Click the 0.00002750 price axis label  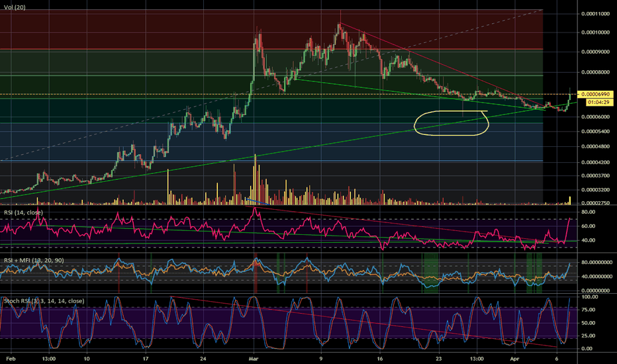pos(595,203)
